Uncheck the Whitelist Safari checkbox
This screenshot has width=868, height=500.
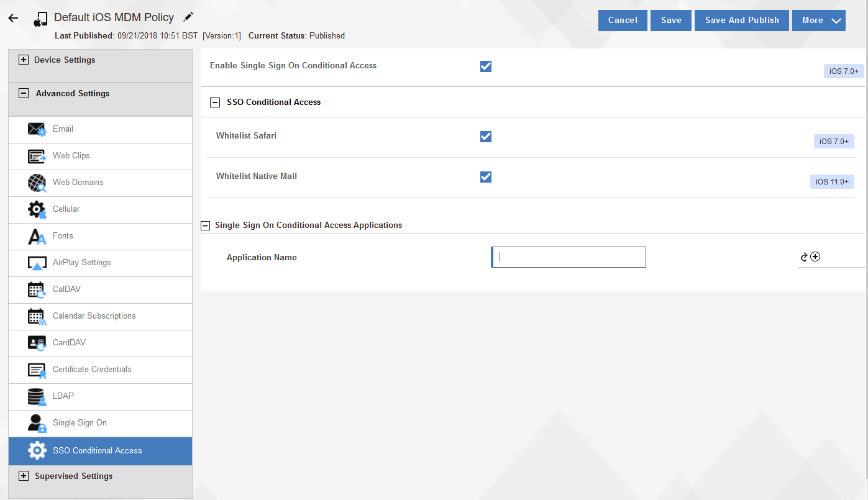486,136
